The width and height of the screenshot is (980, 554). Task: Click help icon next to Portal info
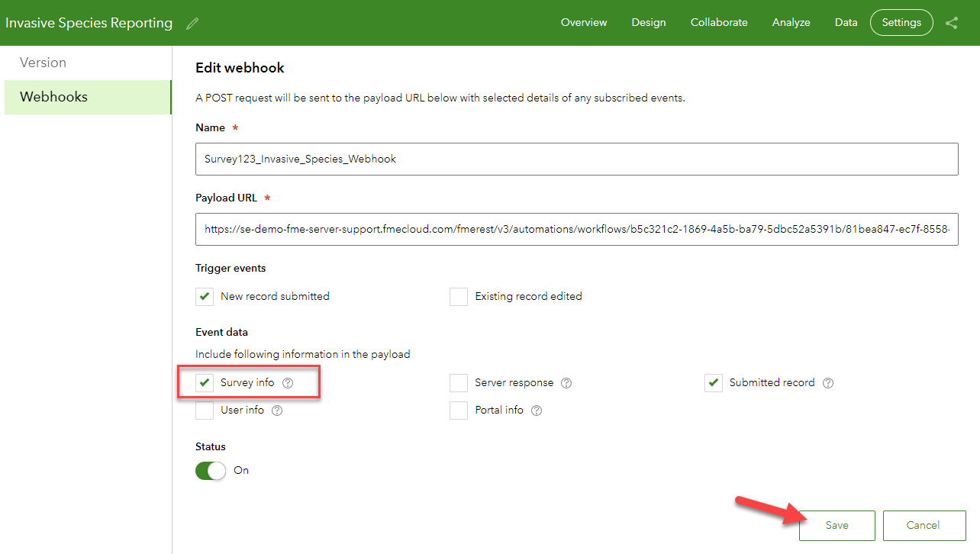pos(537,411)
